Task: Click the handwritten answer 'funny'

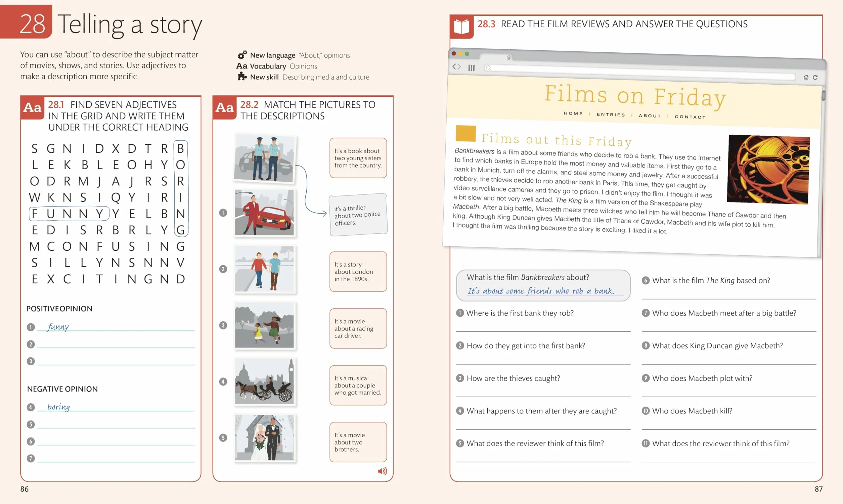Action: click(x=58, y=327)
